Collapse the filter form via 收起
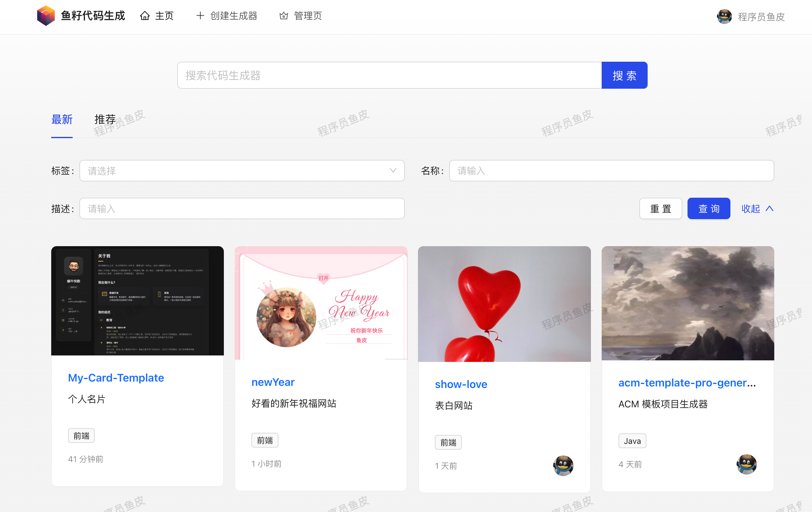 [x=751, y=209]
